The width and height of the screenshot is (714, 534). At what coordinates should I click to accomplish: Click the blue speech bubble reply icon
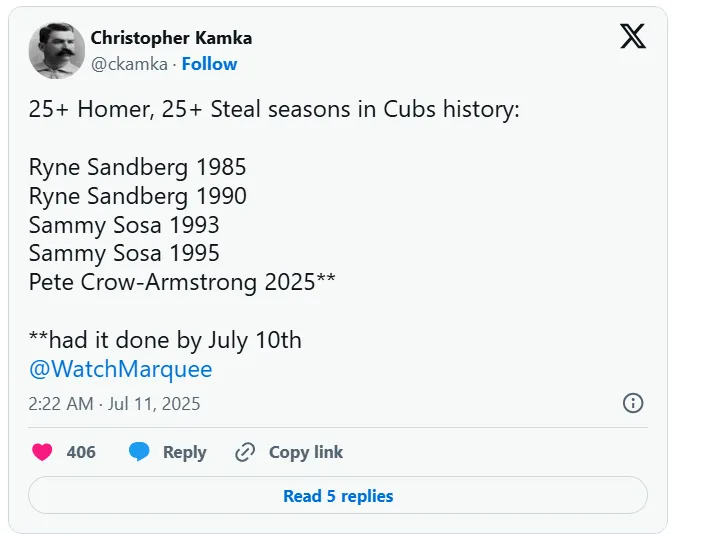pos(139,452)
